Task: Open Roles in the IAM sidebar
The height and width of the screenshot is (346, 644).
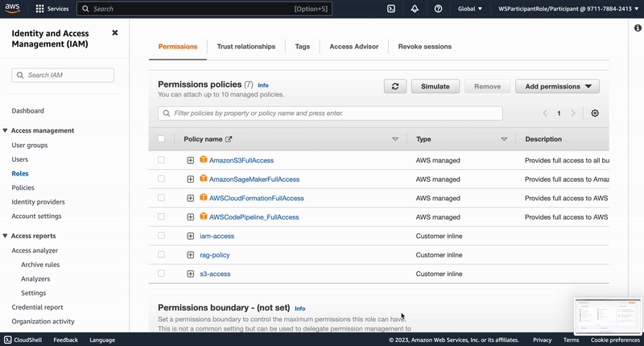Action: [20, 173]
